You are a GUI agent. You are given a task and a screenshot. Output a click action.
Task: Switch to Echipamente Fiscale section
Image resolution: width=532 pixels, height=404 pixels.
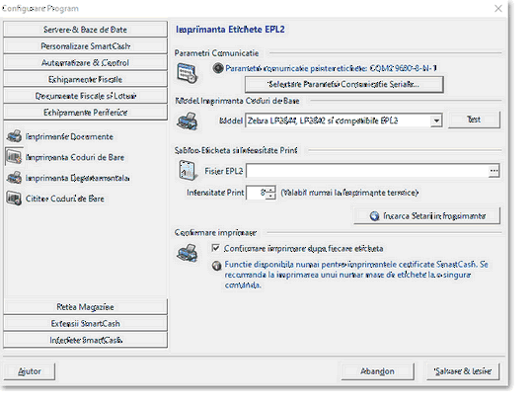(x=85, y=79)
